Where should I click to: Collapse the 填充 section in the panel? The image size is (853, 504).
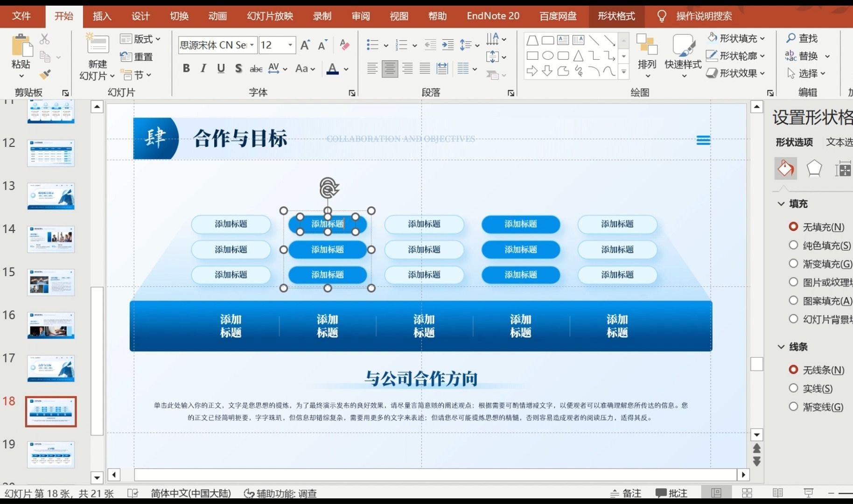pyautogui.click(x=780, y=203)
